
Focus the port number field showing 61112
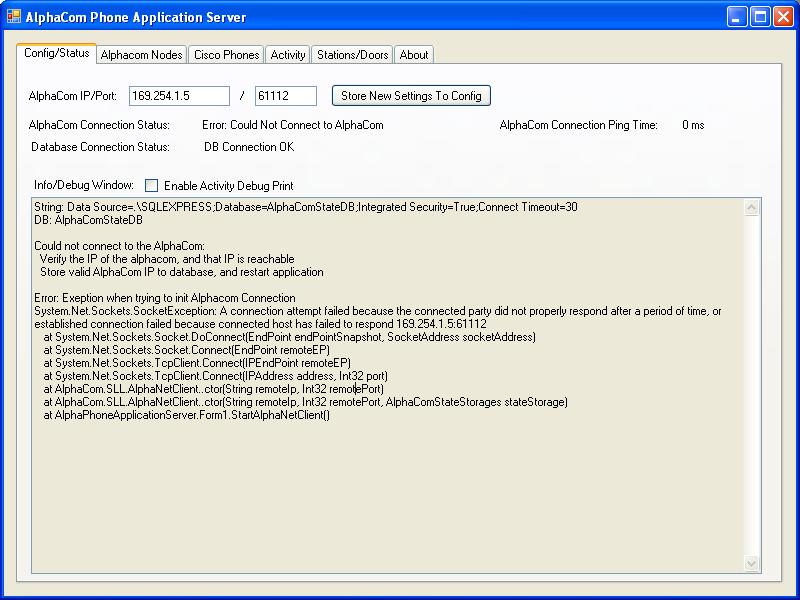tap(285, 96)
